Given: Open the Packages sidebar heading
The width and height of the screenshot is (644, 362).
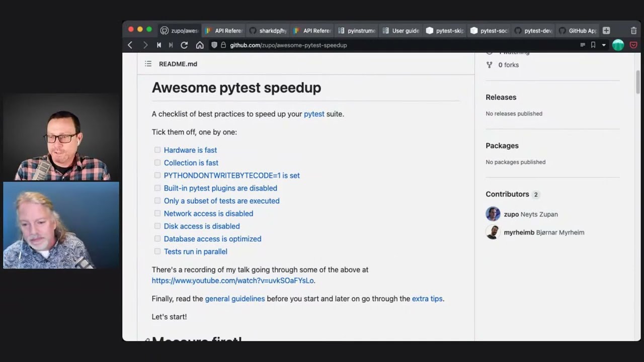Looking at the screenshot, I should (502, 146).
